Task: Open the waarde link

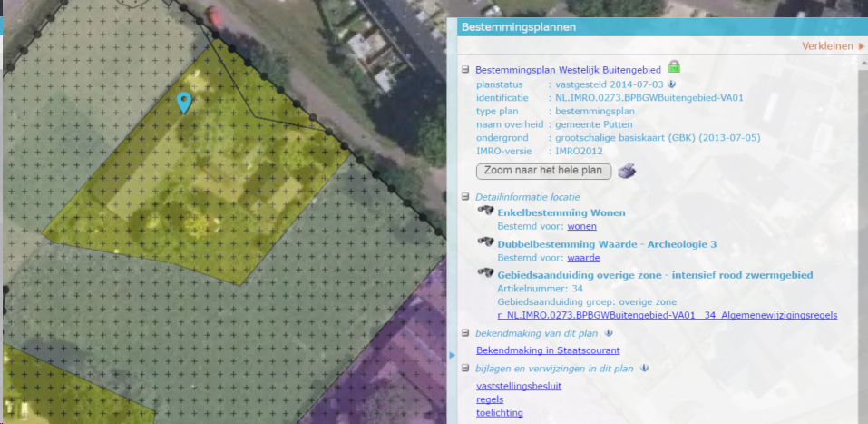Action: (583, 258)
